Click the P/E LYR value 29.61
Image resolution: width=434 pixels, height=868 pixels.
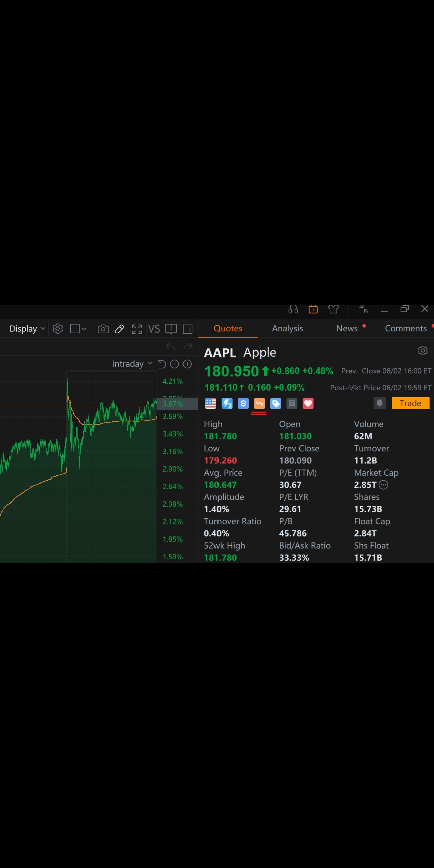(290, 509)
